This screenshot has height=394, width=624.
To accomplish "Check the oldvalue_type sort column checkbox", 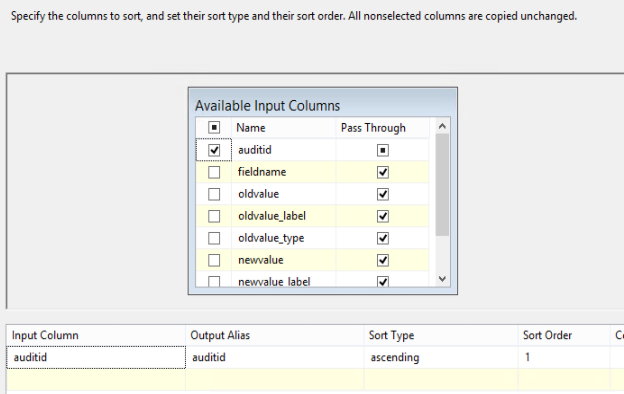I will pyautogui.click(x=214, y=238).
